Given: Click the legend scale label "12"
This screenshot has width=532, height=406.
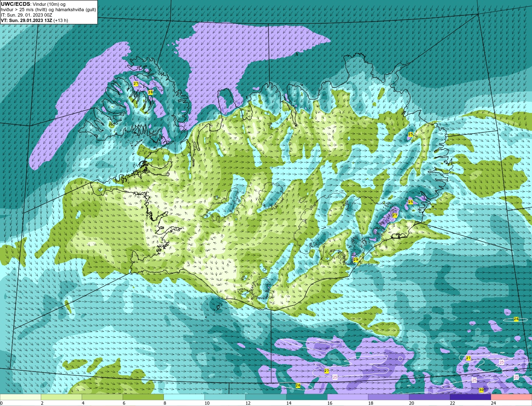Looking at the screenshot, I should pyautogui.click(x=248, y=403).
